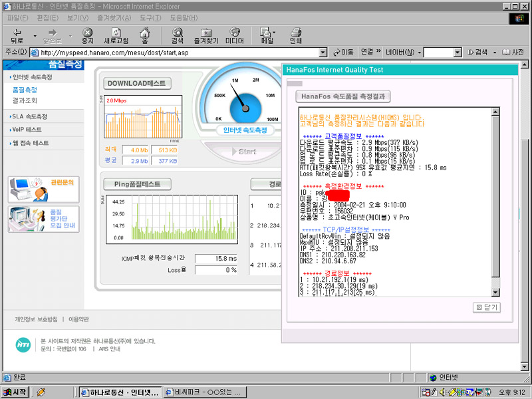Click the page icon in address bar
This screenshot has height=399, width=532.
pyautogui.click(x=35, y=53)
